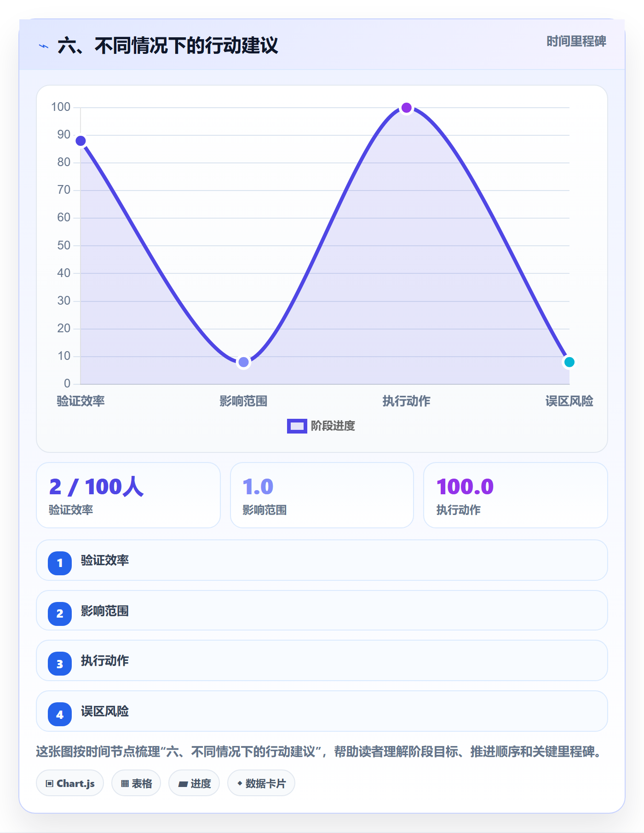Screen dimensions: 644x833
Task: Click the 误区风险 x-axis label
Action: pos(569,401)
